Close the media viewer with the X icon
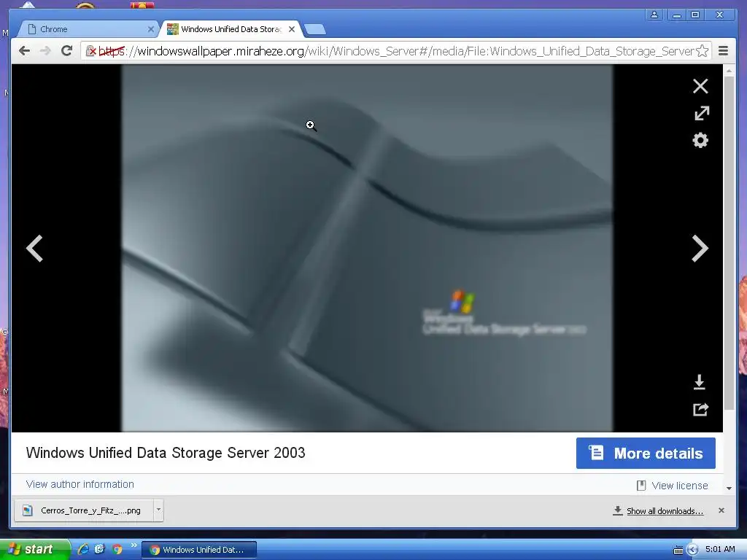747x560 pixels. click(x=700, y=86)
